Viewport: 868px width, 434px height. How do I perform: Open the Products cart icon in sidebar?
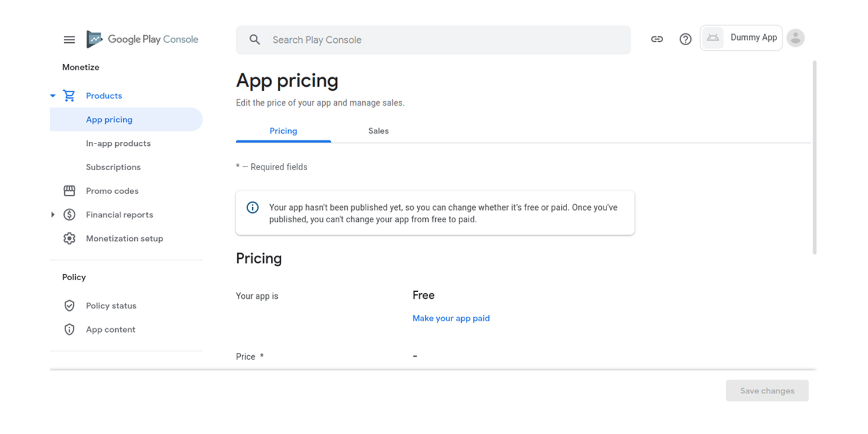pyautogui.click(x=69, y=95)
